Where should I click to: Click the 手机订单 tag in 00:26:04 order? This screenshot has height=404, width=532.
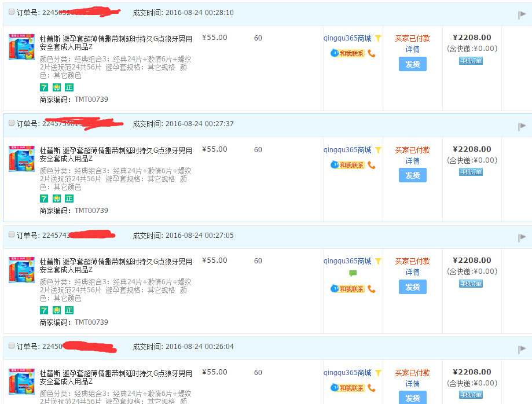pos(471,395)
